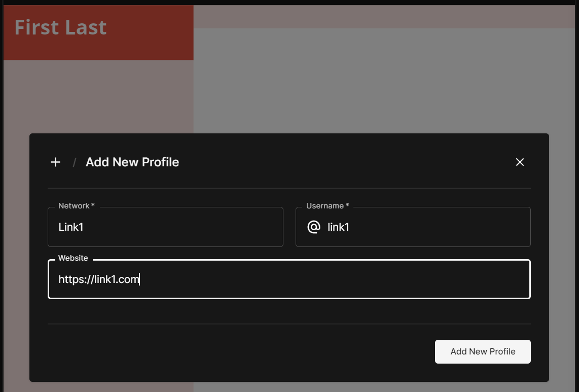The image size is (579, 392).
Task: Click inside the Network input field
Action: click(165, 227)
